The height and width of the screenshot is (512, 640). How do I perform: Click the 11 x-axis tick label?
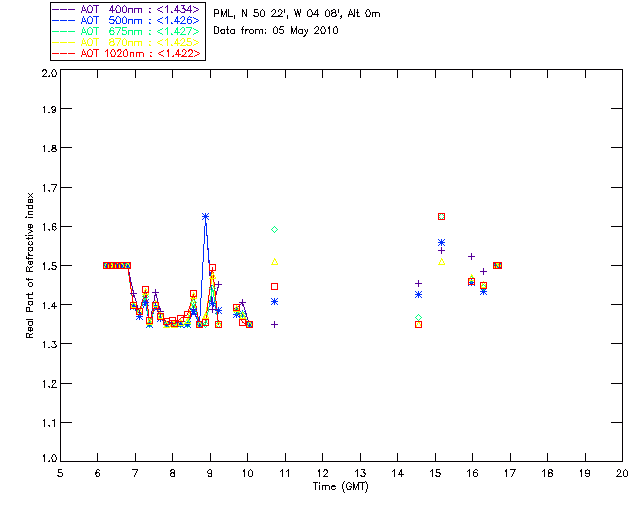[285, 473]
